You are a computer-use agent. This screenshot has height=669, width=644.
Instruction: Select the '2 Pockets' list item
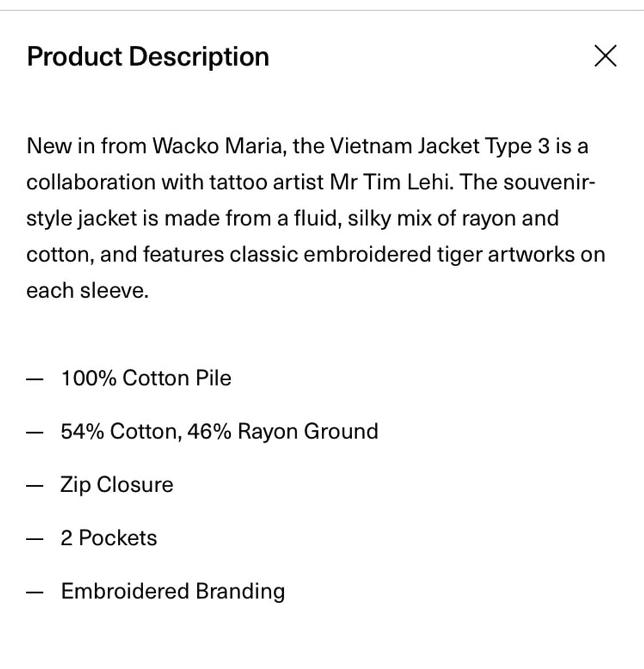[109, 538]
